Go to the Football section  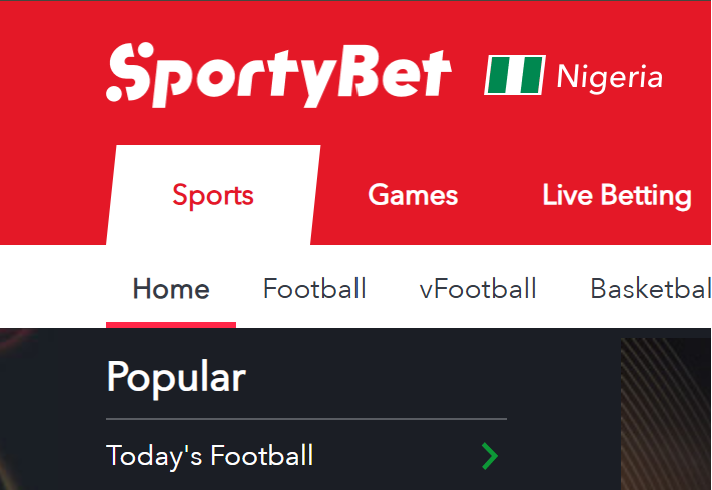[x=315, y=289]
